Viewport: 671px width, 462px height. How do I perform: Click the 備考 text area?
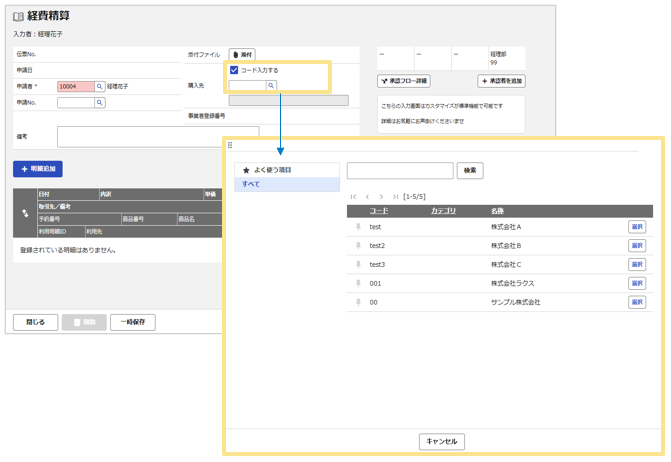pyautogui.click(x=158, y=137)
